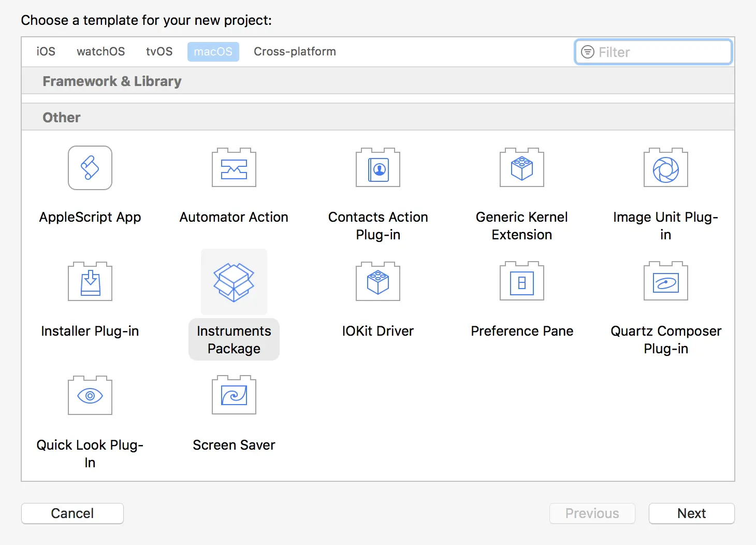The image size is (756, 545).
Task: Click the Instruments Package template icon
Action: (x=234, y=282)
